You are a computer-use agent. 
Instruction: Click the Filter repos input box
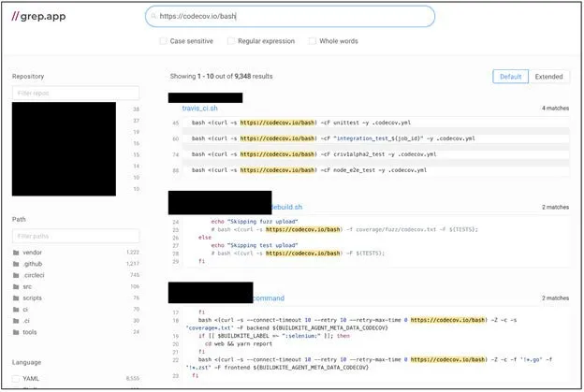[x=76, y=93]
